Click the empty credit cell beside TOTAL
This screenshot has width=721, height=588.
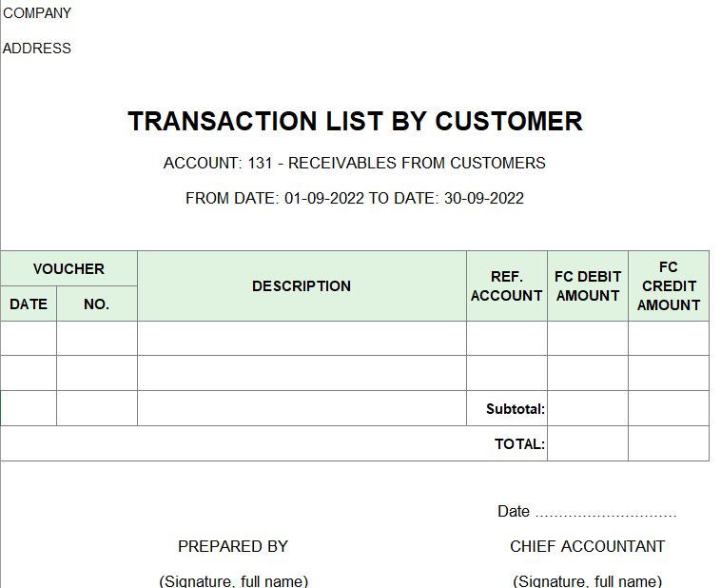click(669, 443)
